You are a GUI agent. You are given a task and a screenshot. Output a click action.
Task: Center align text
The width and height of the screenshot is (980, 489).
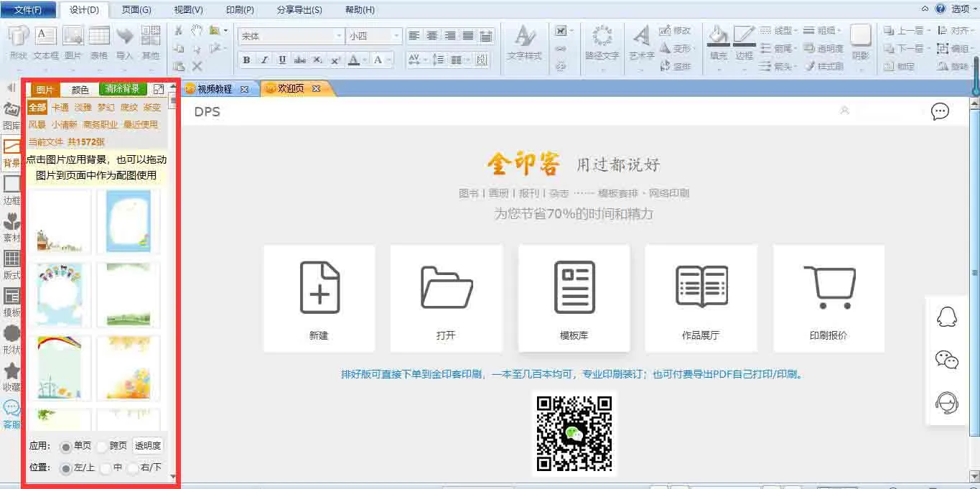point(432,36)
